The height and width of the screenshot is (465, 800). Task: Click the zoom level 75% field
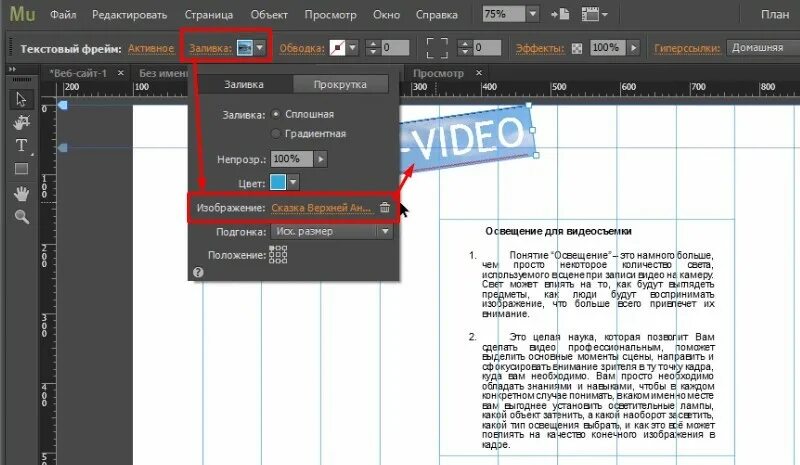coord(504,14)
